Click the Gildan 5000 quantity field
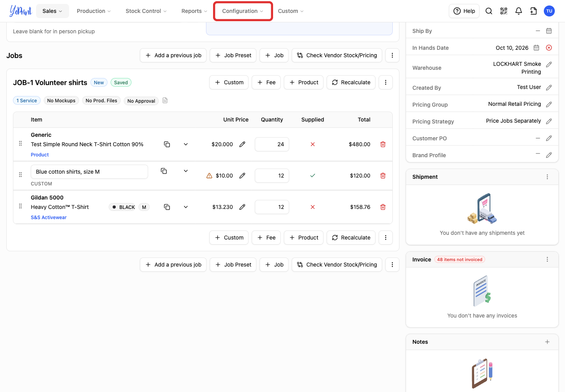The width and height of the screenshot is (565, 392). point(272,207)
